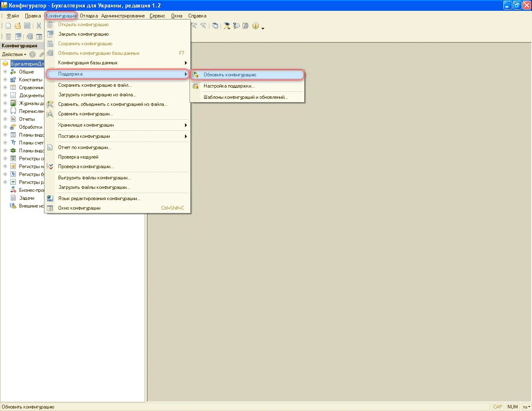Click the close configuration icon in second toolbar row

18,37
